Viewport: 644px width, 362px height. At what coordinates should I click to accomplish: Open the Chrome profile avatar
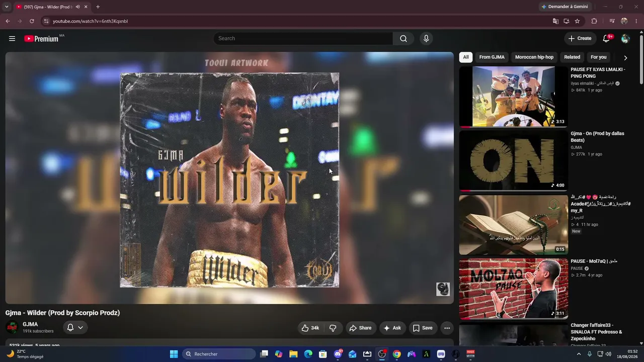coord(624,21)
